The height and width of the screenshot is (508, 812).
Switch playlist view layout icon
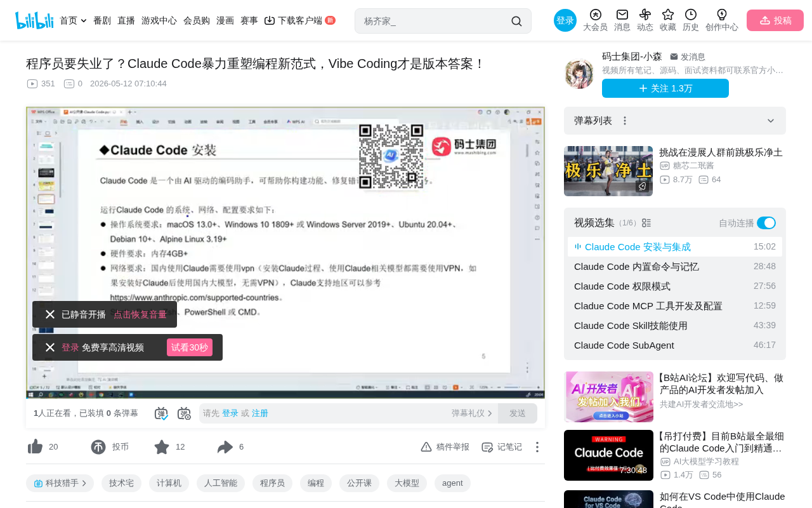coord(646,223)
